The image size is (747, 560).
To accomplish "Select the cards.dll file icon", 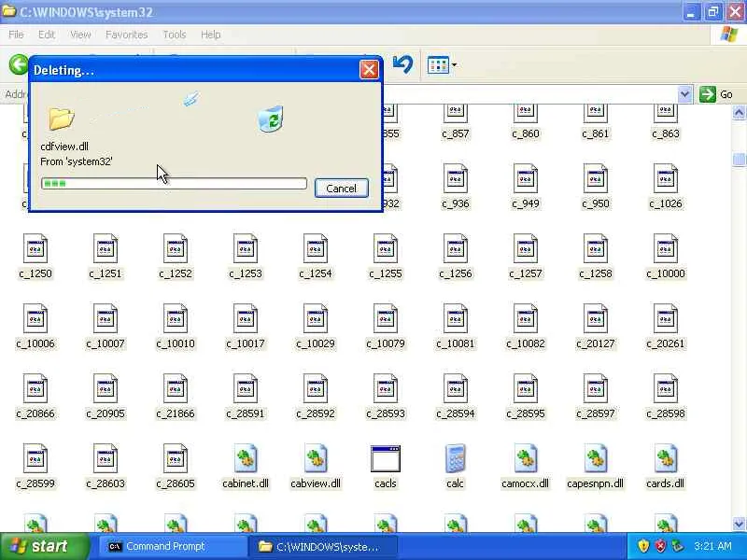I will pos(666,458).
